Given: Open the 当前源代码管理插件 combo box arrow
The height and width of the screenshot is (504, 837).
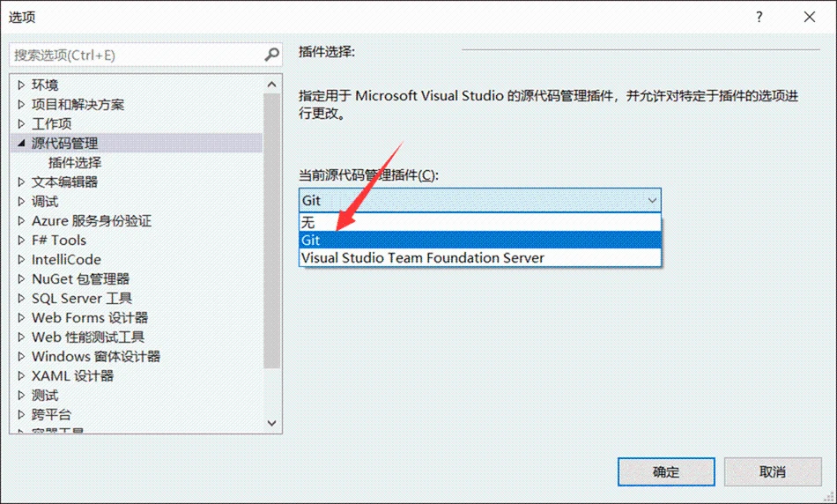Looking at the screenshot, I should point(652,200).
